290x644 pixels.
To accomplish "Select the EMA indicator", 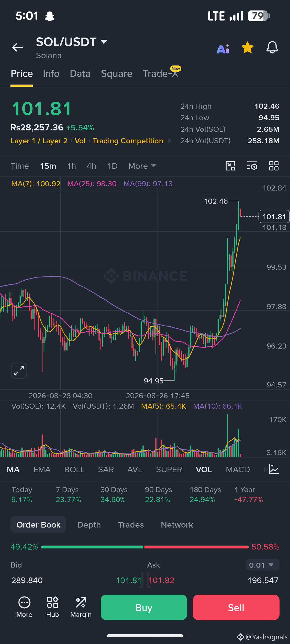I will (x=42, y=470).
